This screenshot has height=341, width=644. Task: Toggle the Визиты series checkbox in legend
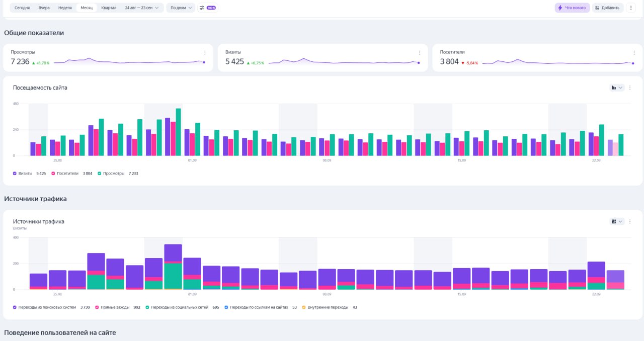coord(15,174)
